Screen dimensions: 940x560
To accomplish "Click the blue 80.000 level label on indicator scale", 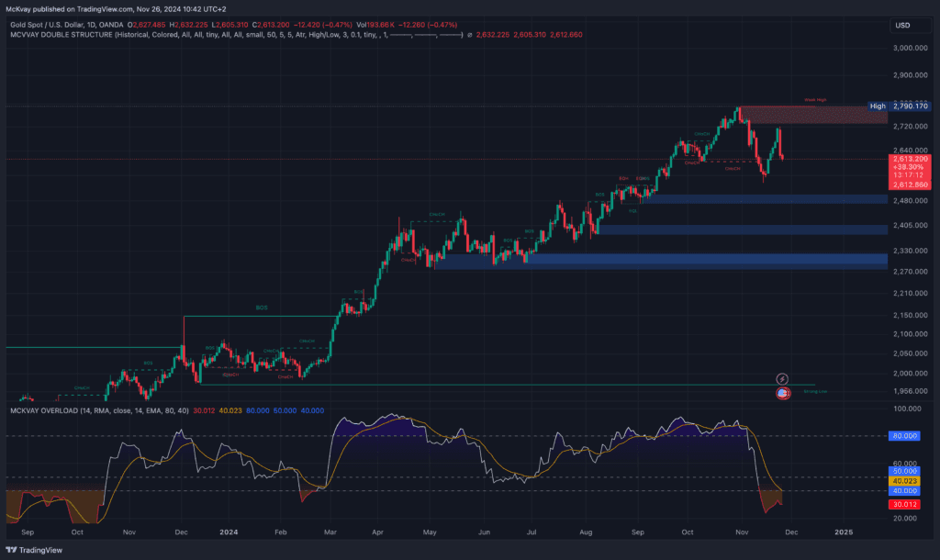I will 904,436.
